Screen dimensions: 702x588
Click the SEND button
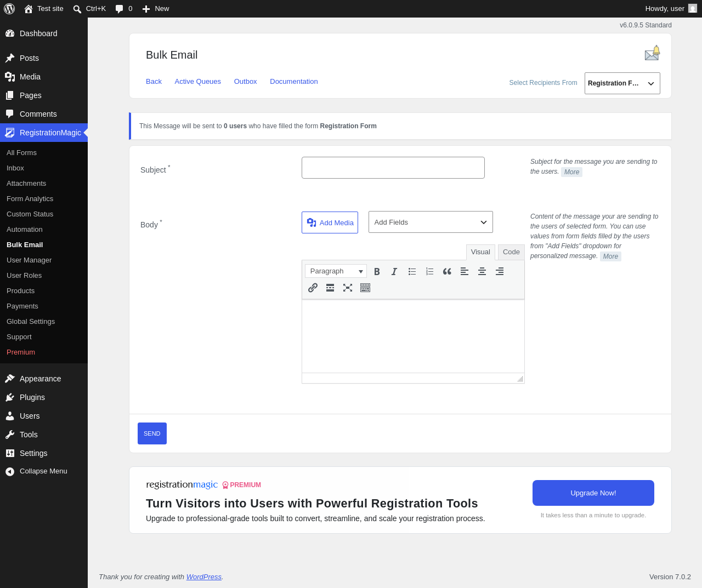[152, 433]
